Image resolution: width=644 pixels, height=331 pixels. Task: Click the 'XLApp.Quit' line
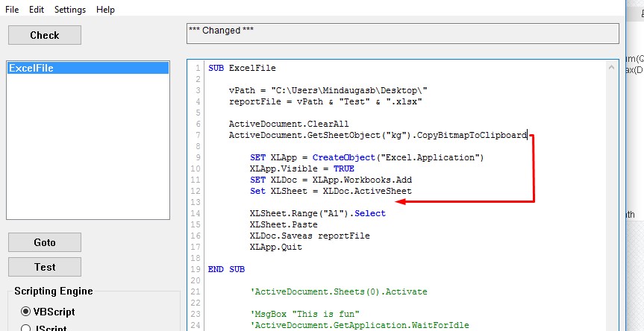tap(275, 247)
